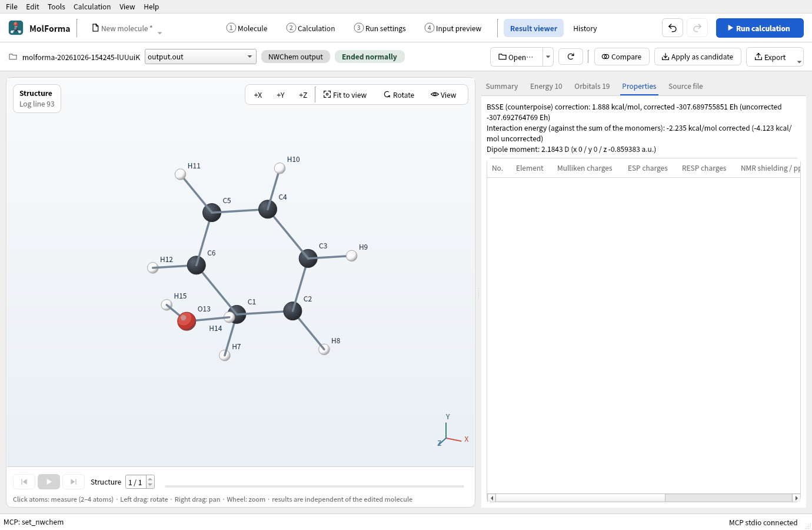The image size is (812, 530).
Task: Open the Tools menu
Action: point(56,6)
